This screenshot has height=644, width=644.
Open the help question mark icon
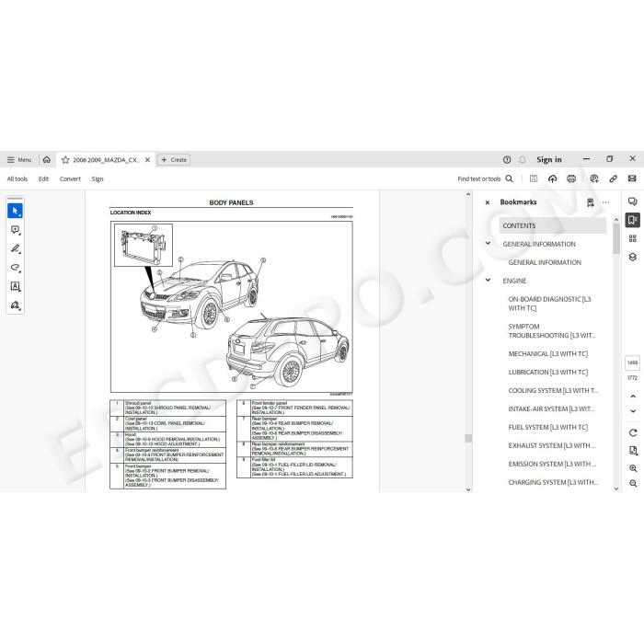click(x=507, y=160)
